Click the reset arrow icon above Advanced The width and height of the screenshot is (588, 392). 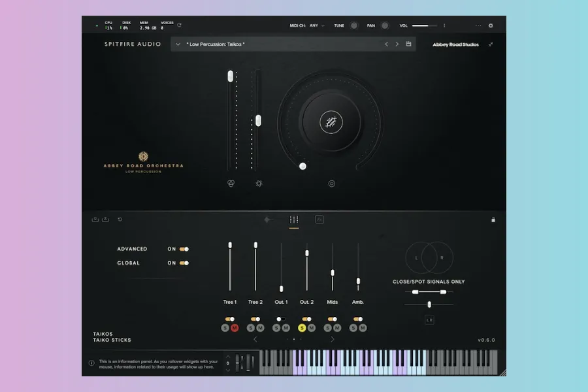[x=120, y=220]
